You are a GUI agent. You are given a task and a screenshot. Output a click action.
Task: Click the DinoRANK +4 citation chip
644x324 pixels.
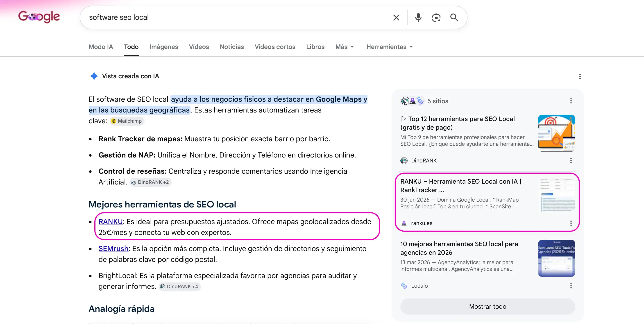coord(179,286)
